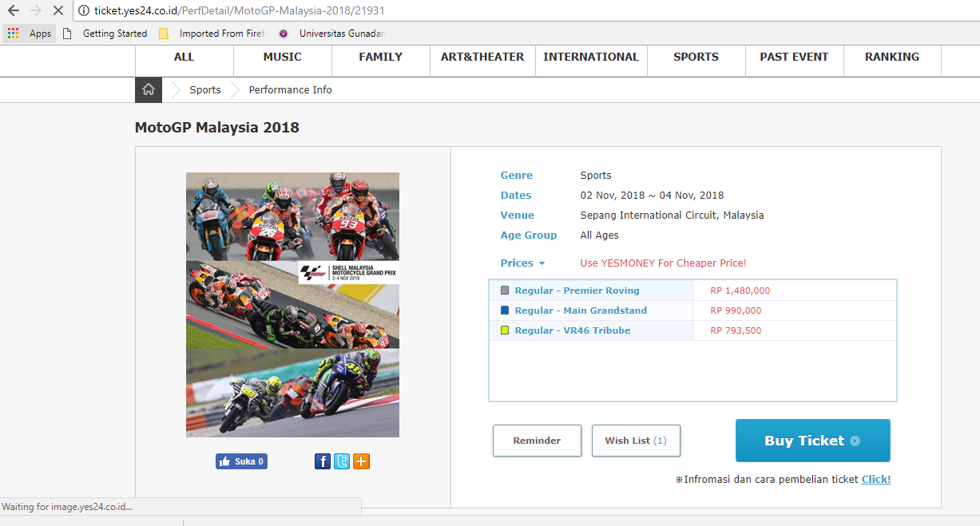Screen dimensions: 980x526
Task: Stop page loading with the X button
Action: pyautogui.click(x=58, y=11)
